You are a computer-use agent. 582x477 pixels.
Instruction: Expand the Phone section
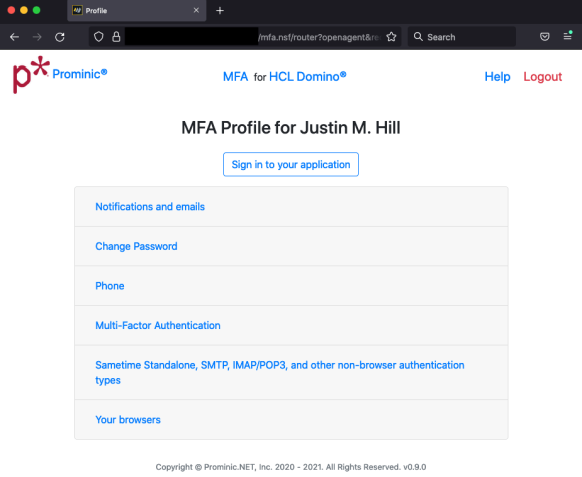tap(291, 286)
